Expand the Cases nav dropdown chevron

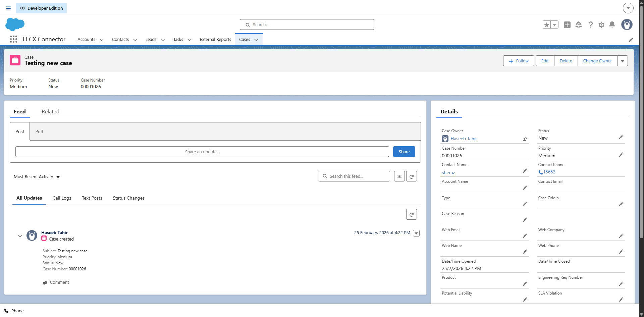[x=256, y=40]
